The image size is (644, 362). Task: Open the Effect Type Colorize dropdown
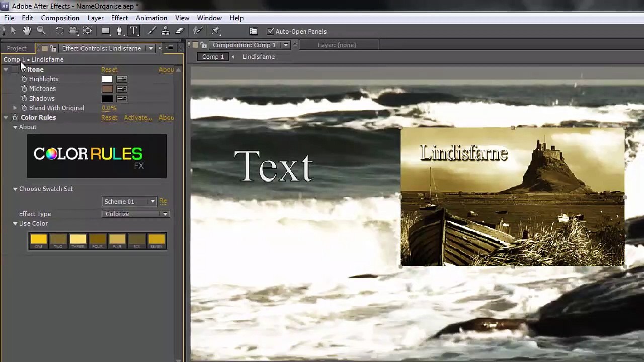(x=136, y=214)
